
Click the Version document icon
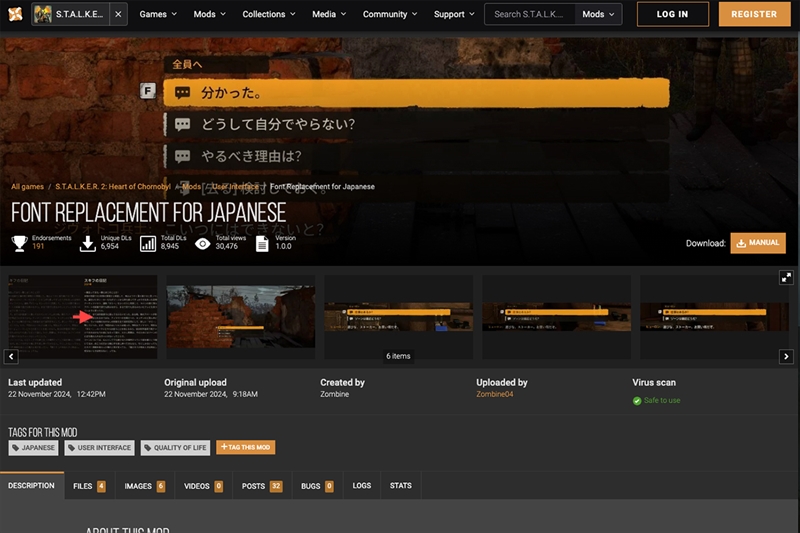(x=262, y=244)
